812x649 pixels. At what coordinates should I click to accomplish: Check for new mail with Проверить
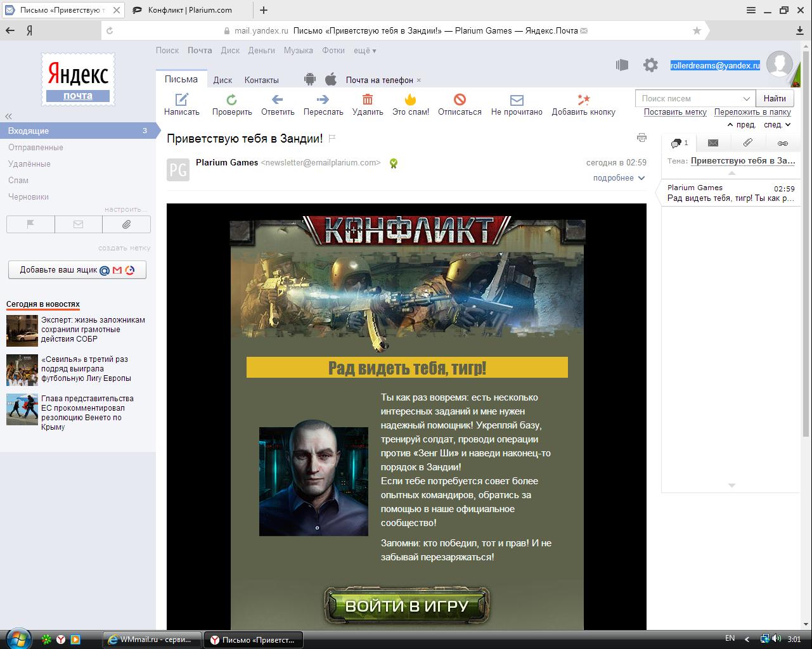click(232, 105)
